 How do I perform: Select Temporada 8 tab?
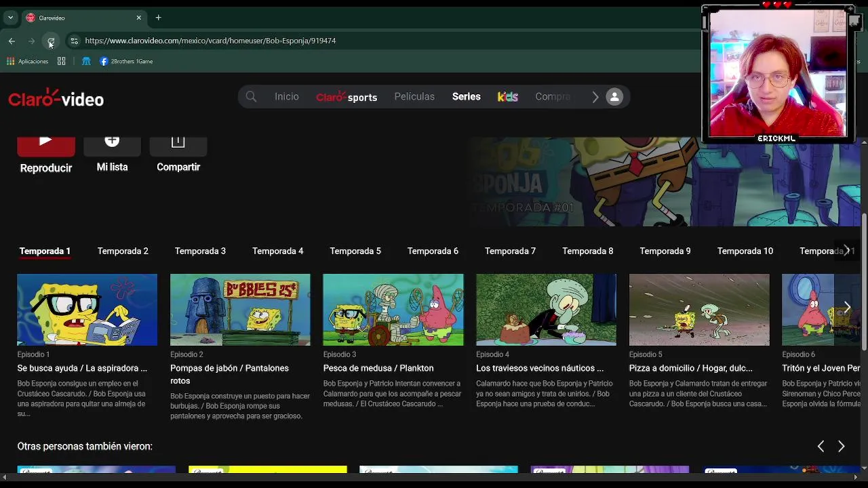588,251
